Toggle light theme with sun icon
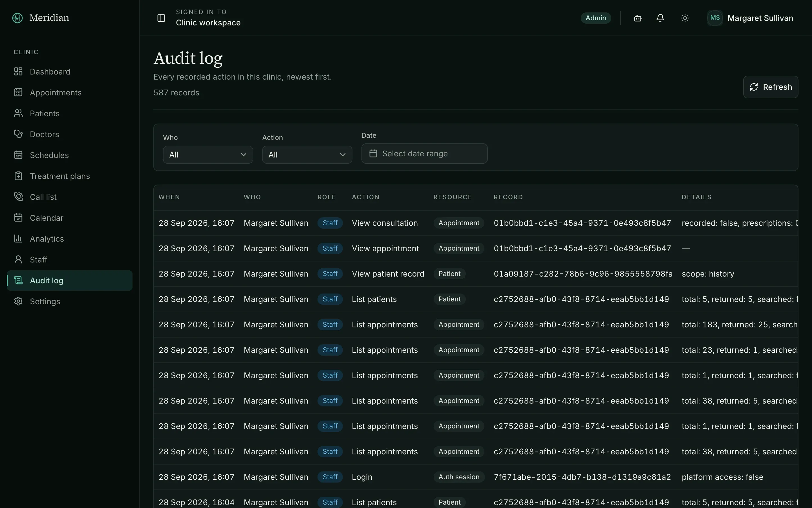This screenshot has height=508, width=812. coord(685,18)
